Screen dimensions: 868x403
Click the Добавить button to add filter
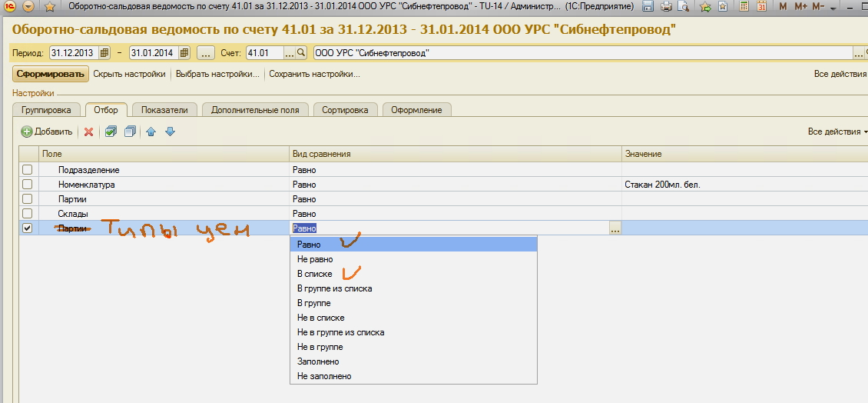(x=47, y=132)
